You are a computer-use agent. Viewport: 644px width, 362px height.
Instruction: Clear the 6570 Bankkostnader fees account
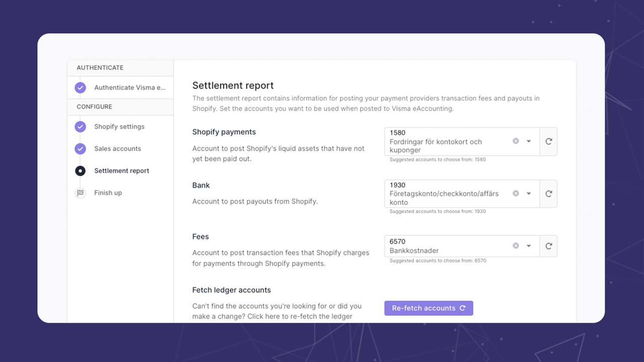[x=515, y=245]
